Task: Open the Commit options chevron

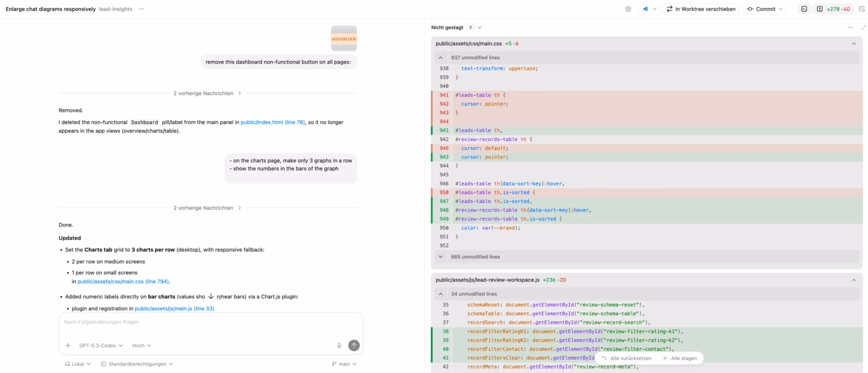Action: (x=781, y=9)
